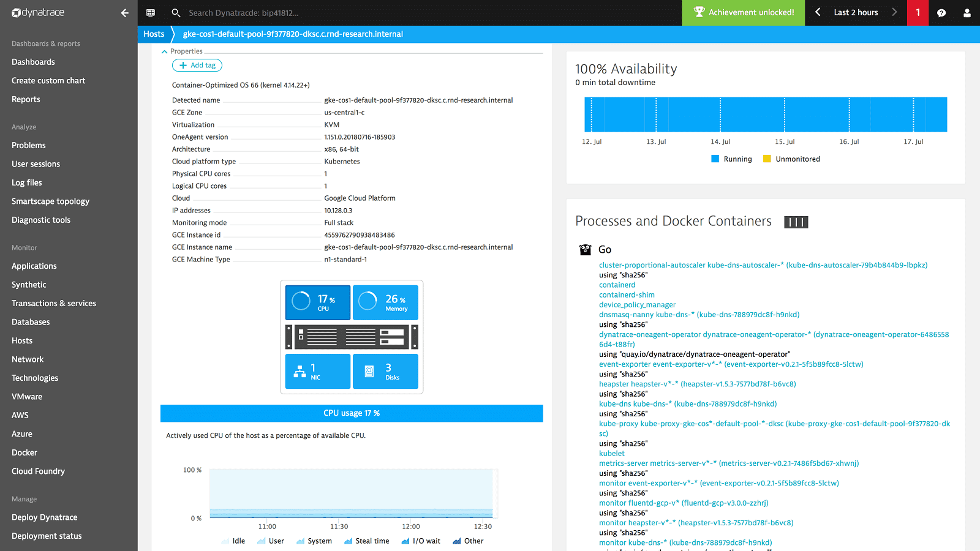Open Deploy Dynatrace in the sidebar

[x=45, y=517]
